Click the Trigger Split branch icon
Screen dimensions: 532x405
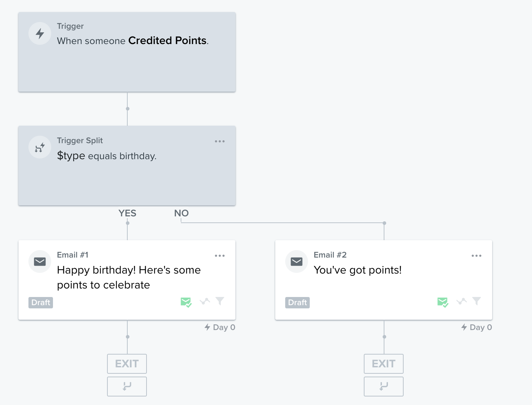point(40,147)
